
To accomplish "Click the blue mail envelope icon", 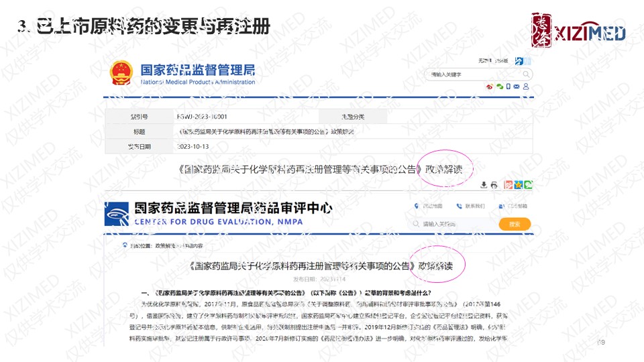I will [516, 86].
